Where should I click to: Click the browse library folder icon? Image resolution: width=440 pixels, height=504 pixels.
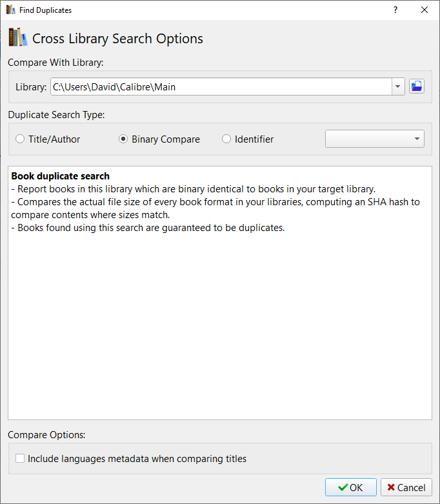tap(416, 86)
